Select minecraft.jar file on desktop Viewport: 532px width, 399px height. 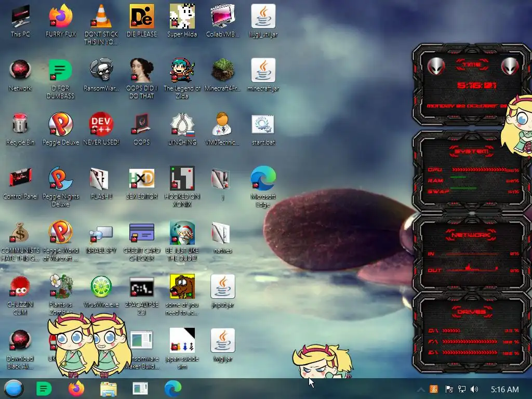pos(263,75)
